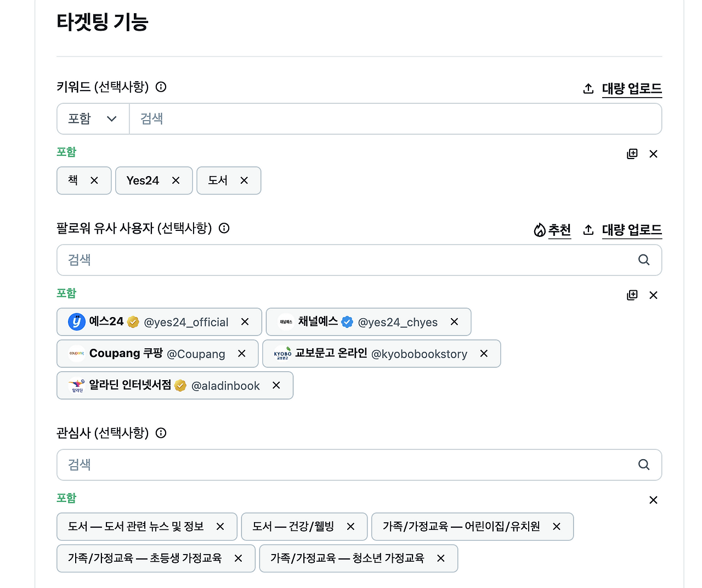
Task: Click inside the keyword 검색 input field
Action: (x=329, y=118)
